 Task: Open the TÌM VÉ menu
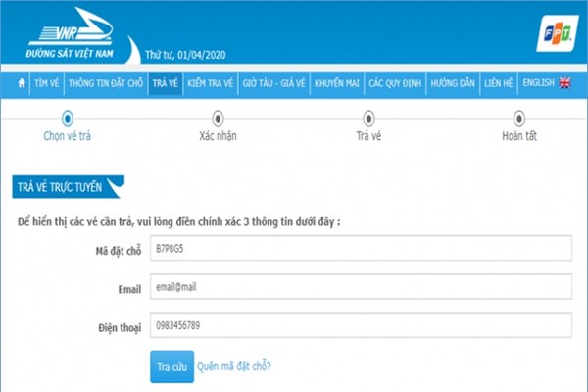pos(47,83)
